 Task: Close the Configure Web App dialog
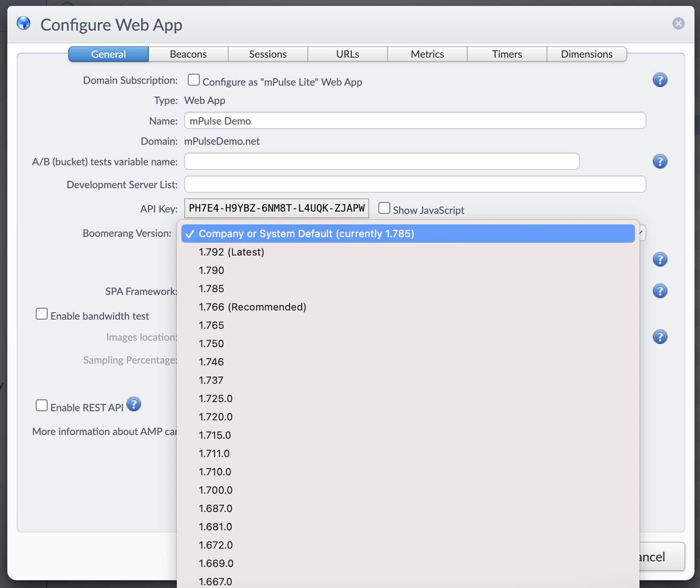click(678, 23)
